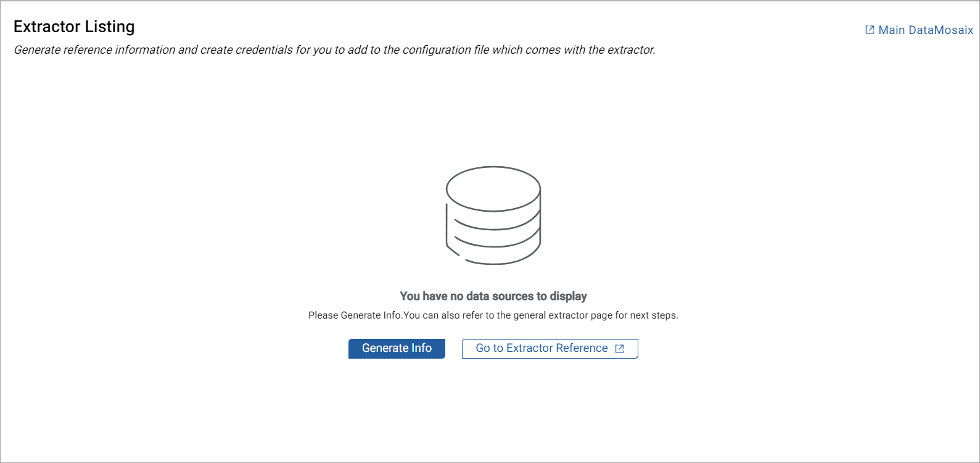Image resolution: width=980 pixels, height=463 pixels.
Task: Click the open-in-new icon on Extractor Reference button
Action: [x=620, y=349]
